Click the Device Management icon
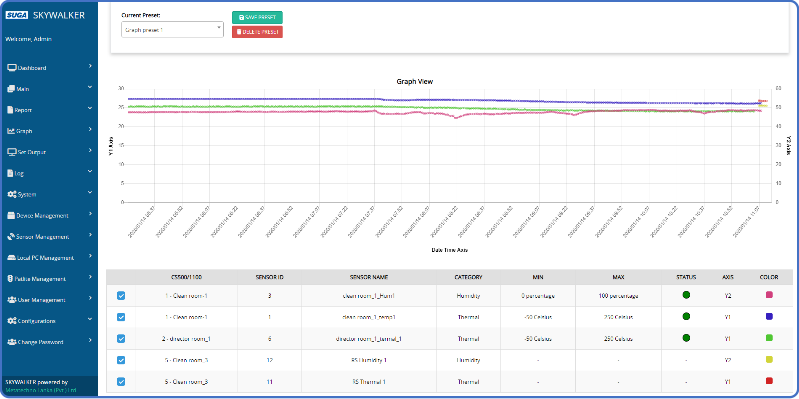Image resolution: width=799 pixels, height=399 pixels. pos(11,216)
